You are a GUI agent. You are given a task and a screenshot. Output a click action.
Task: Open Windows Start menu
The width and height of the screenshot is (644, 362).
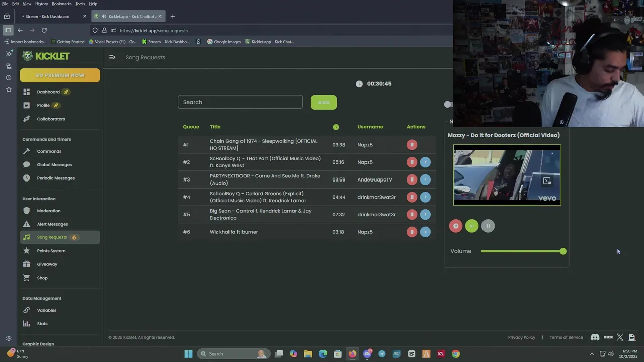click(x=188, y=354)
